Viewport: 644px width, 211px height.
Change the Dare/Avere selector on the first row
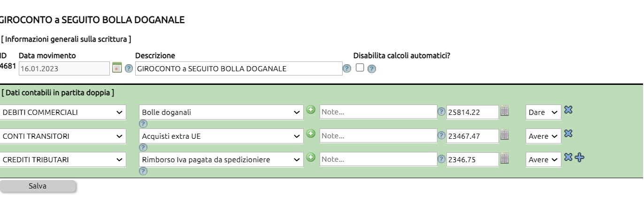pos(543,113)
